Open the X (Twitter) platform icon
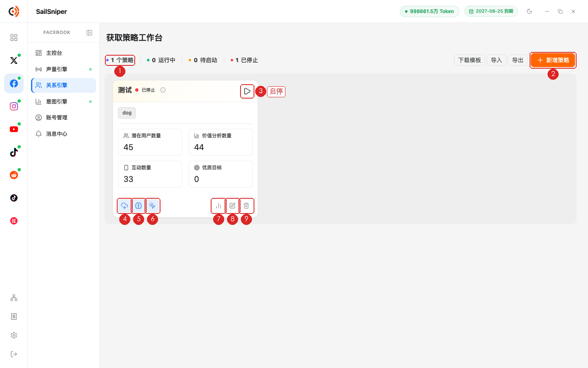Screen dimensions: 588x368 pos(14,61)
